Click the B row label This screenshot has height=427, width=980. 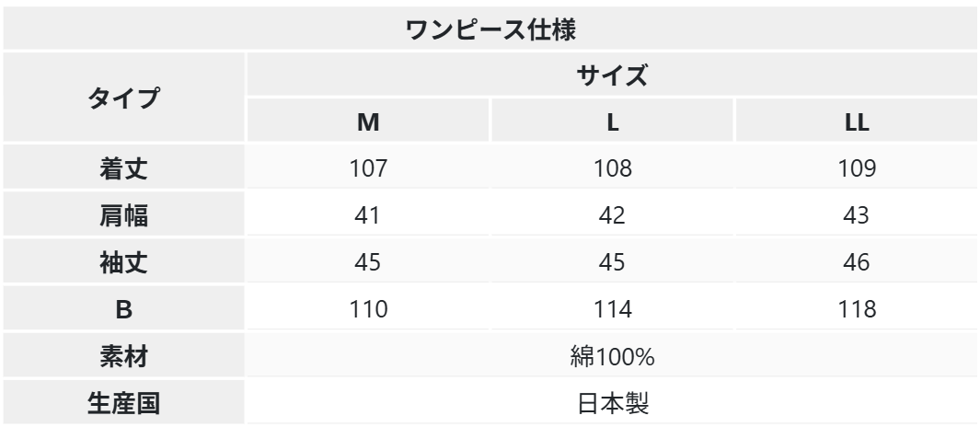point(123,308)
